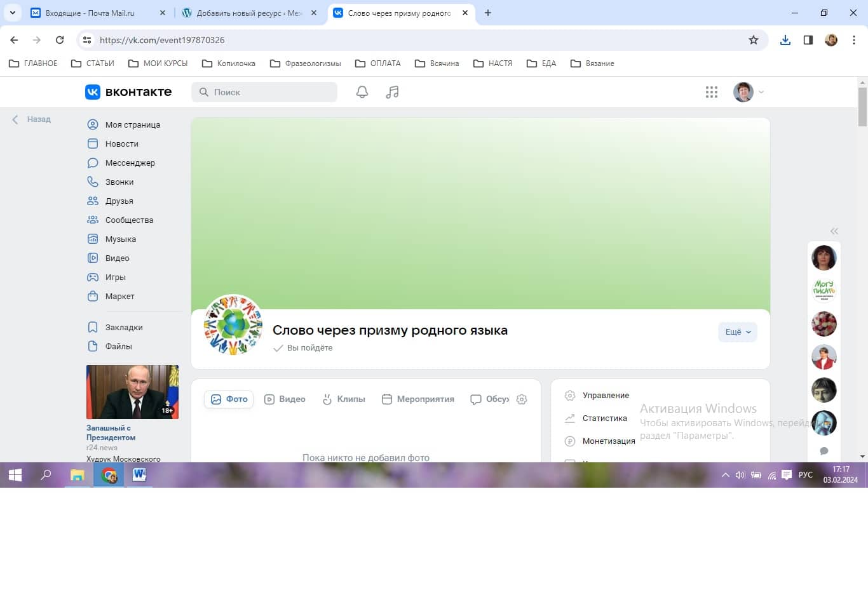Expand profile menu next to avatar
The width and height of the screenshot is (868, 609).
(761, 92)
